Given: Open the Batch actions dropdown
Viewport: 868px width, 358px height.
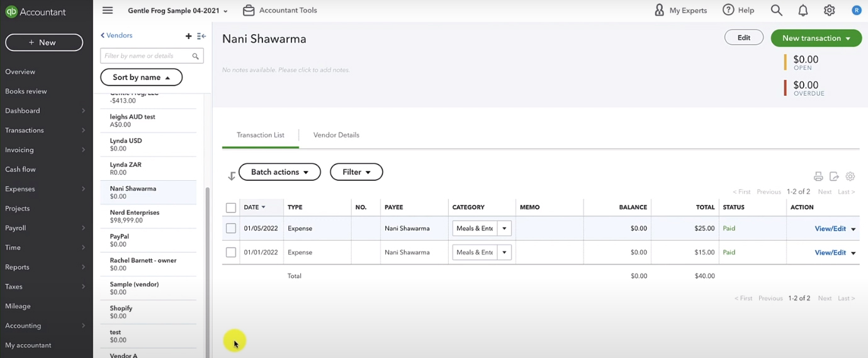Looking at the screenshot, I should [x=279, y=172].
